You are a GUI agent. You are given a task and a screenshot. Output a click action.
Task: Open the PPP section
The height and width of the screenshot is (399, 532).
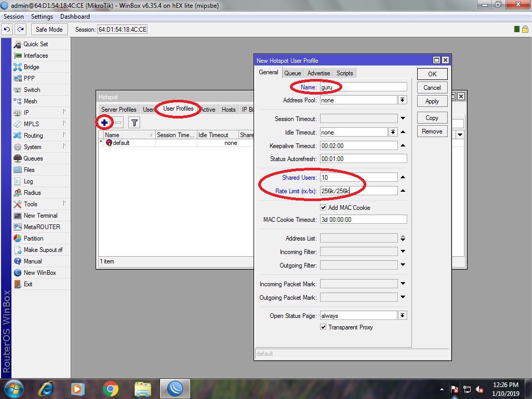pyautogui.click(x=29, y=78)
